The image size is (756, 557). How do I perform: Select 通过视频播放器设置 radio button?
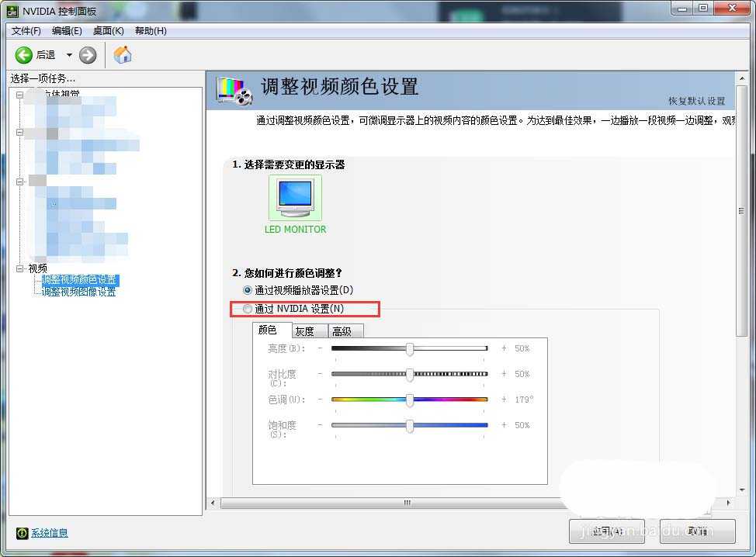coord(248,291)
